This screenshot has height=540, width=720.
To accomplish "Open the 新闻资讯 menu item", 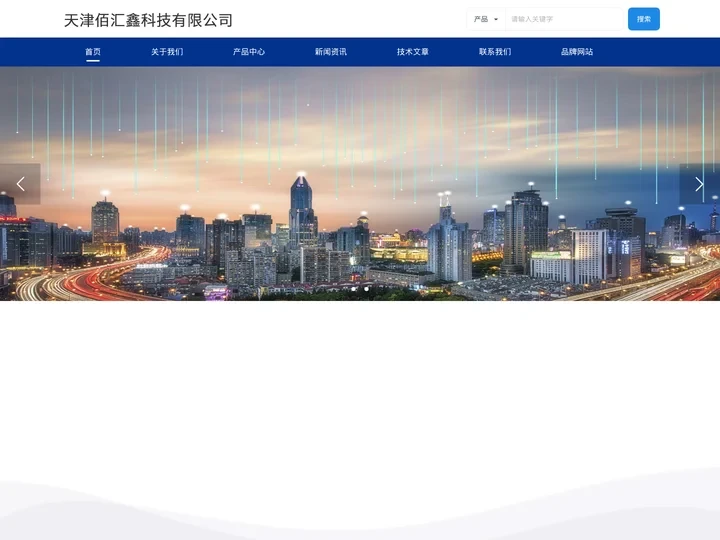I will click(331, 52).
